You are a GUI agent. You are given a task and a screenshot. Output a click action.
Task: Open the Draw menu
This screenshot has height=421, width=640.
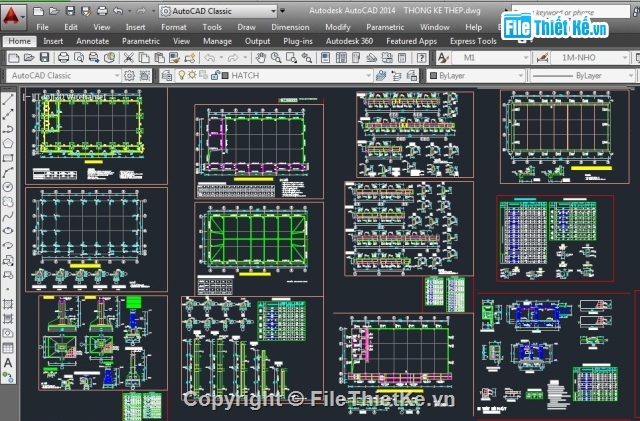point(247,27)
